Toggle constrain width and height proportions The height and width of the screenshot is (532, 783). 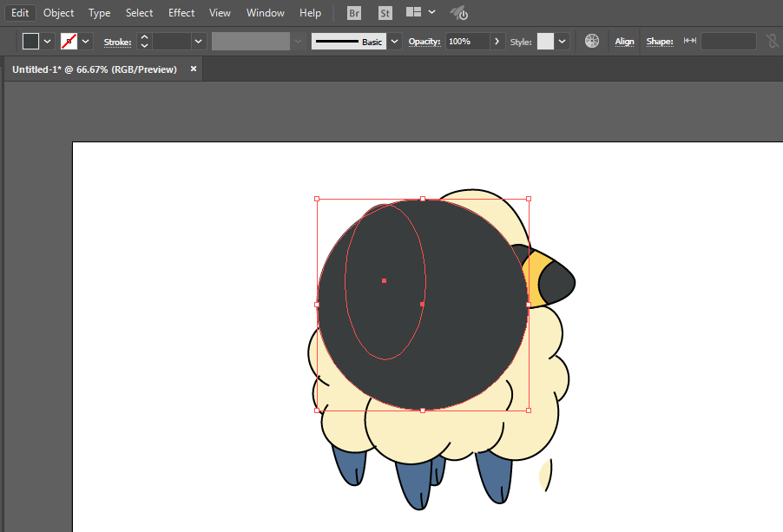point(772,42)
